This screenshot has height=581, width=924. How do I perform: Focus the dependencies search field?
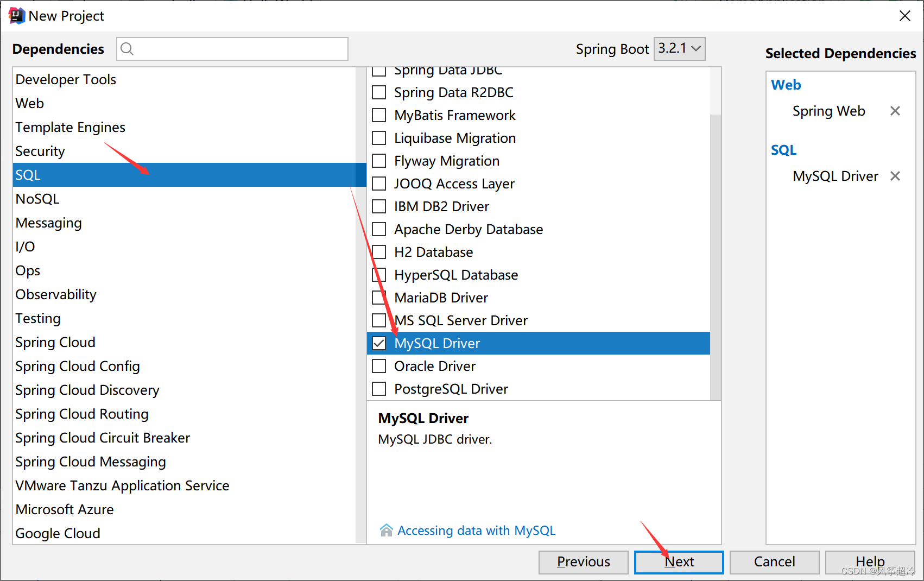click(239, 49)
